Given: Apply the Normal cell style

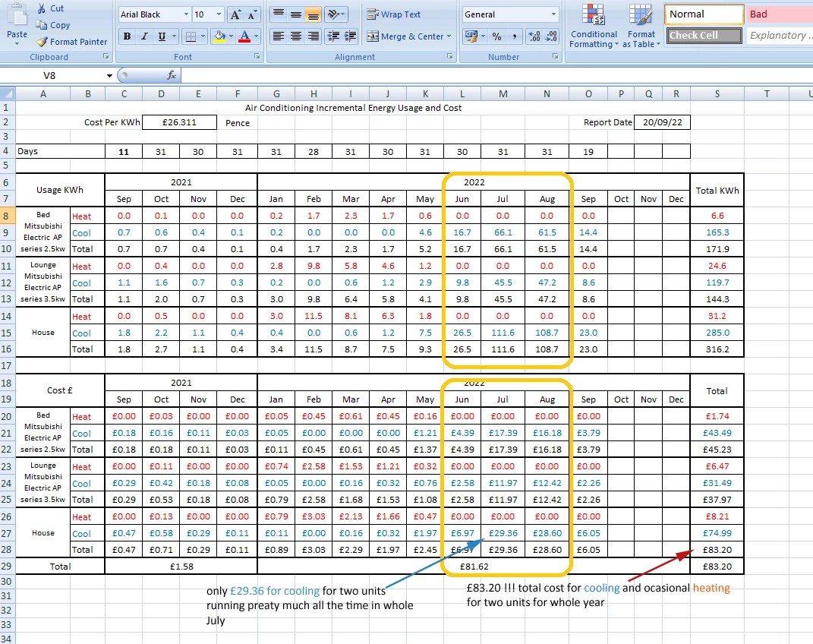Looking at the screenshot, I should [x=704, y=14].
